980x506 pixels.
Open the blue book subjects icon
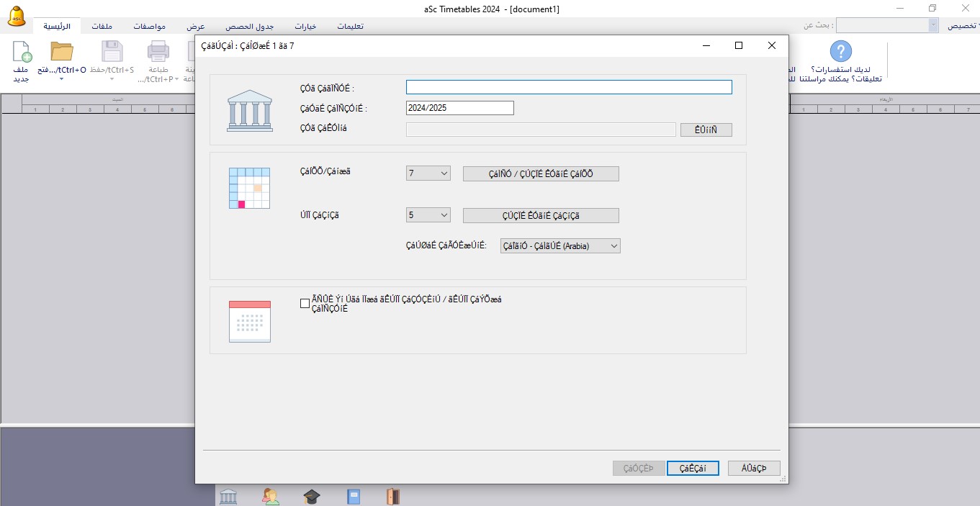pos(353,496)
